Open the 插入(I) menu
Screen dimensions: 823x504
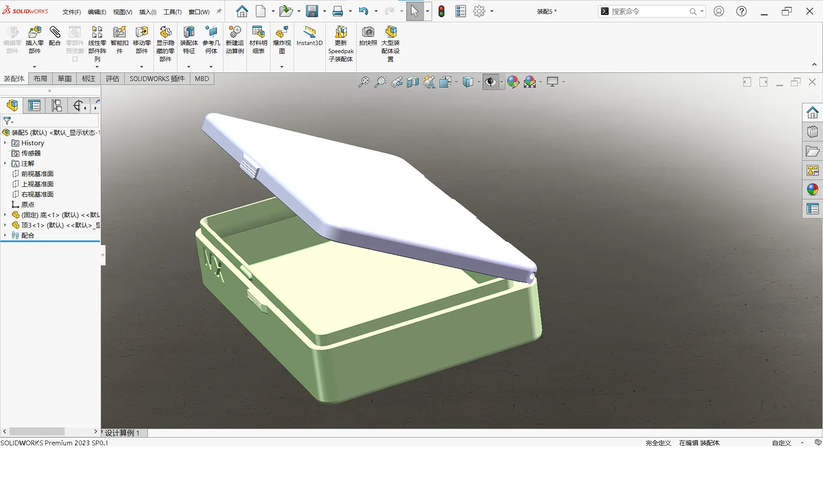[148, 12]
